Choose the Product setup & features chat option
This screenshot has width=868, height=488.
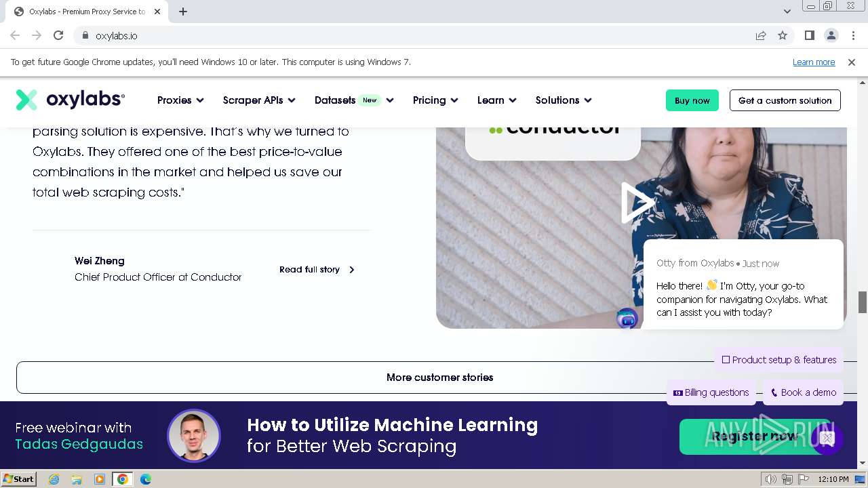pos(779,360)
